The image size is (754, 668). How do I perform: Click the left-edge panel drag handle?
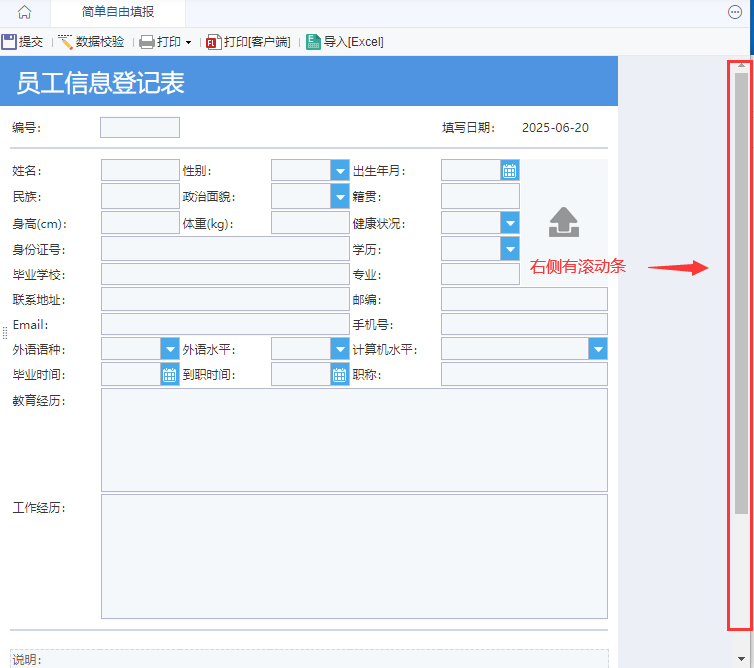tap(5, 332)
